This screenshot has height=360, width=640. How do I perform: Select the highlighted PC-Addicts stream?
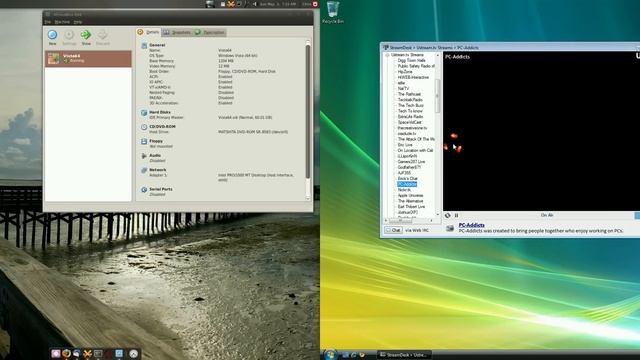tap(407, 184)
